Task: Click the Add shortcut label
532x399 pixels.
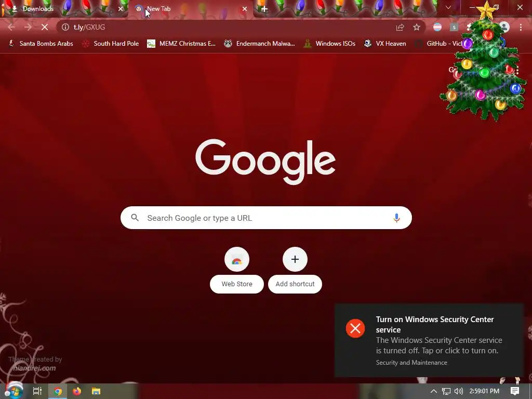Action: (295, 284)
